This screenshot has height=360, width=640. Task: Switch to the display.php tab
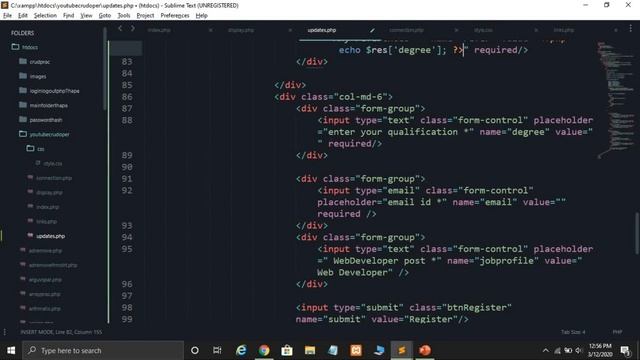pos(241,30)
